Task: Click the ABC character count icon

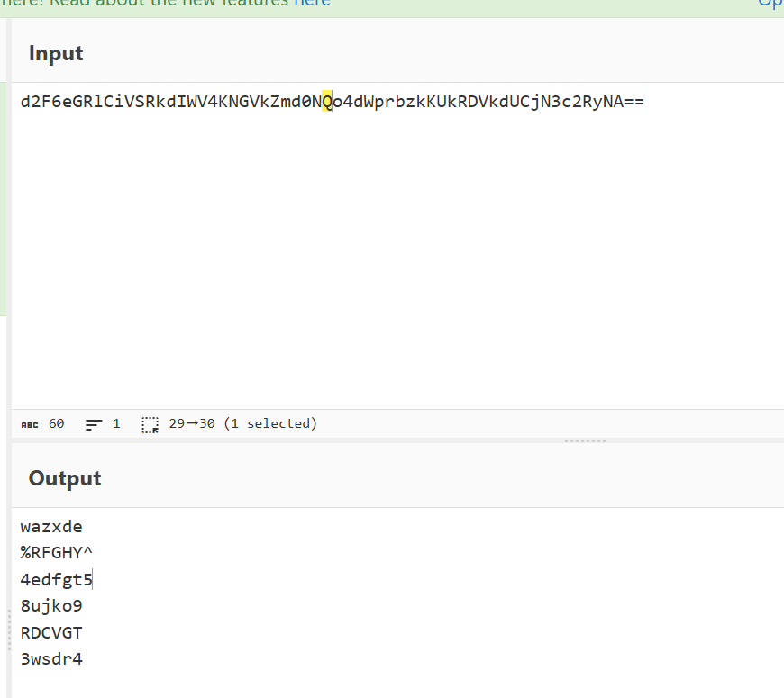Action: click(x=30, y=425)
